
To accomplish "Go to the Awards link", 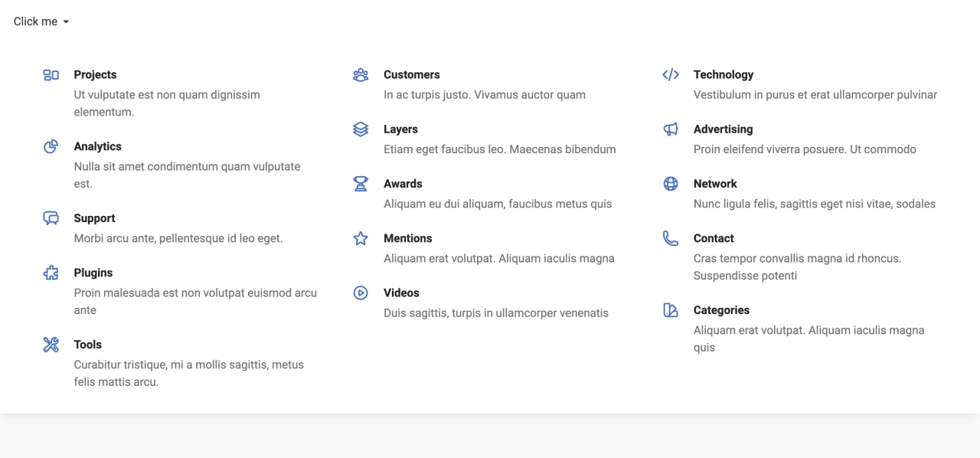I will [x=403, y=184].
